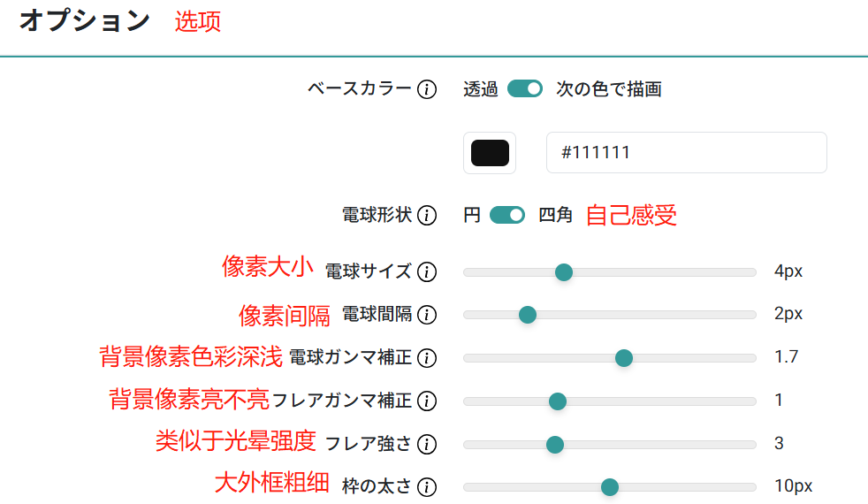Toggle base color 透過 switch
The width and height of the screenshot is (868, 504).
525,88
